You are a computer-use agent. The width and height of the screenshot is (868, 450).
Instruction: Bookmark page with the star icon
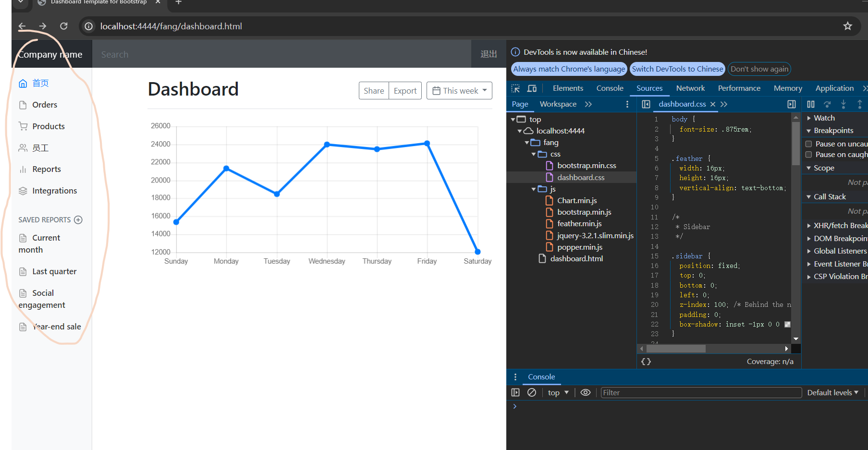point(847,26)
